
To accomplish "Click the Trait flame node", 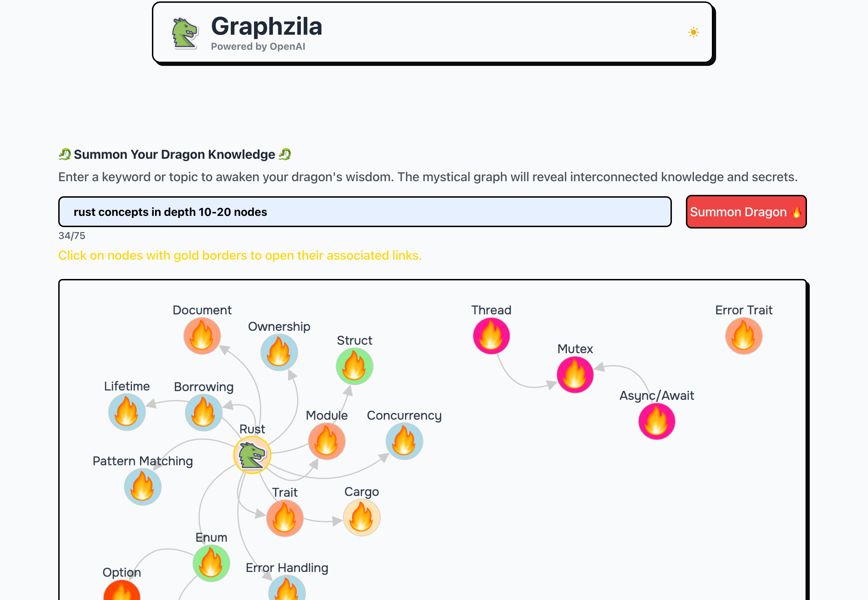I will tap(285, 518).
